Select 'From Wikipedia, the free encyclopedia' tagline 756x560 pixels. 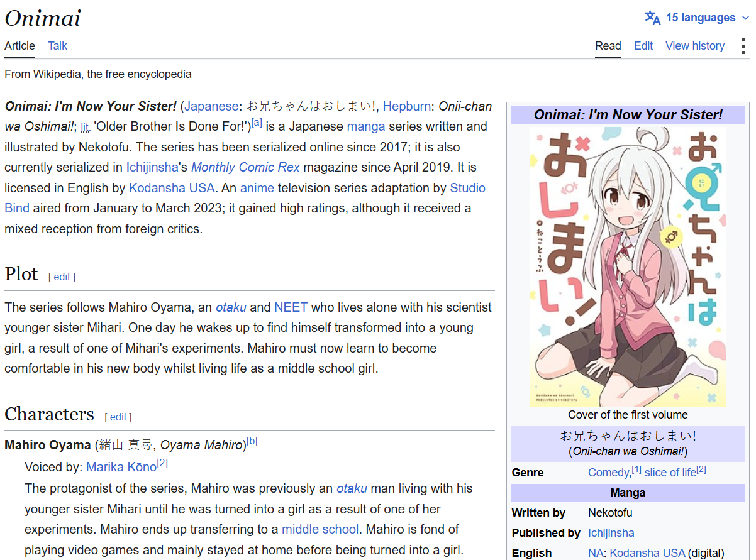tap(98, 74)
